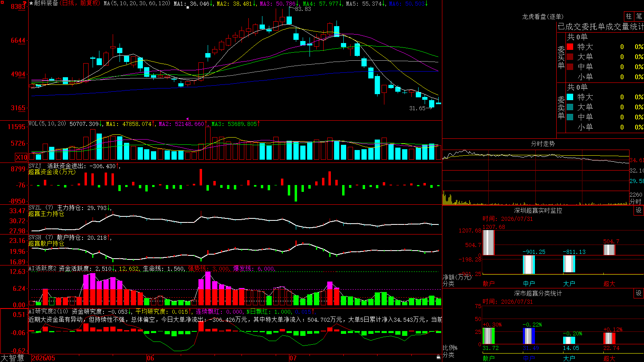Click the 委买单 section label
Screen dimensions: 644x362
561,57
